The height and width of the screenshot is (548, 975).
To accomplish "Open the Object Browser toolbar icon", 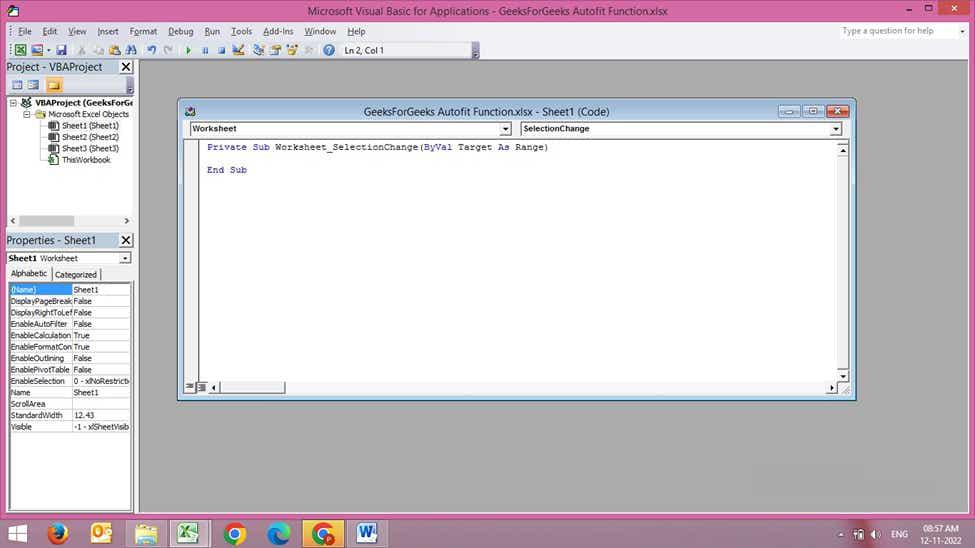I will pyautogui.click(x=292, y=50).
